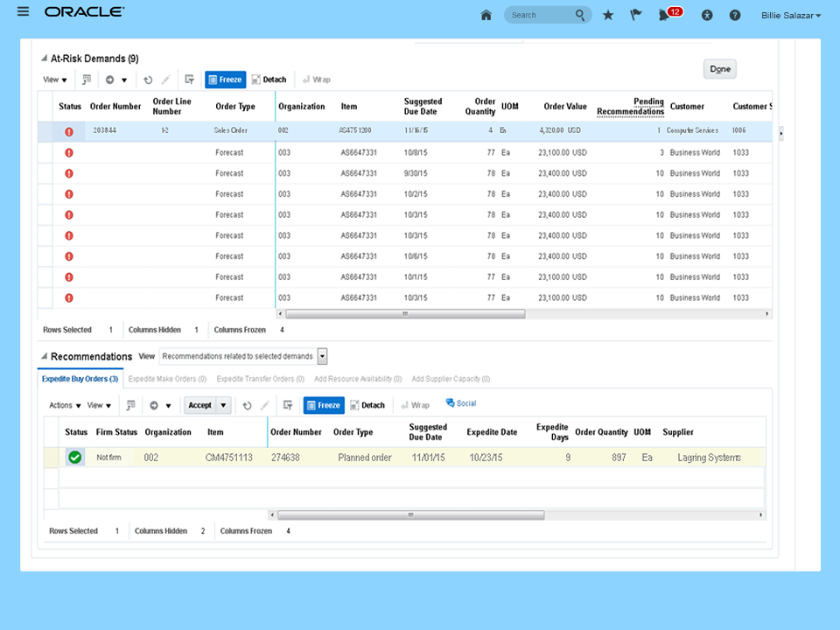840x630 pixels.
Task: Open Billie Salazar user menu
Action: pos(790,15)
